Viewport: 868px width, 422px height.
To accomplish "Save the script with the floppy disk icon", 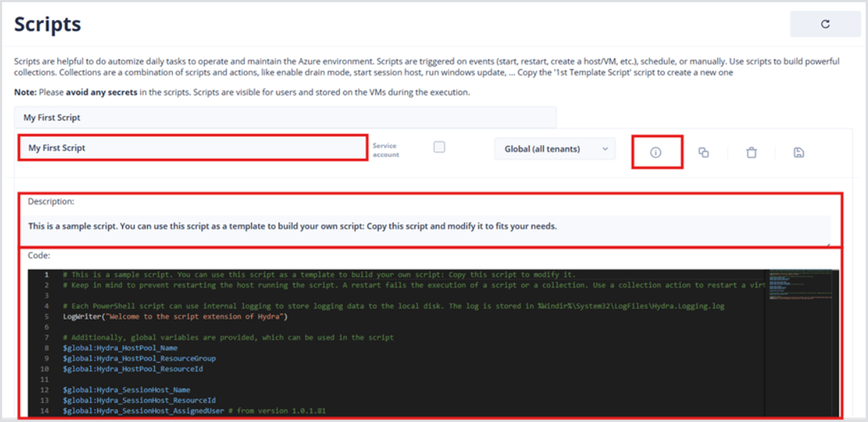I will tap(798, 152).
